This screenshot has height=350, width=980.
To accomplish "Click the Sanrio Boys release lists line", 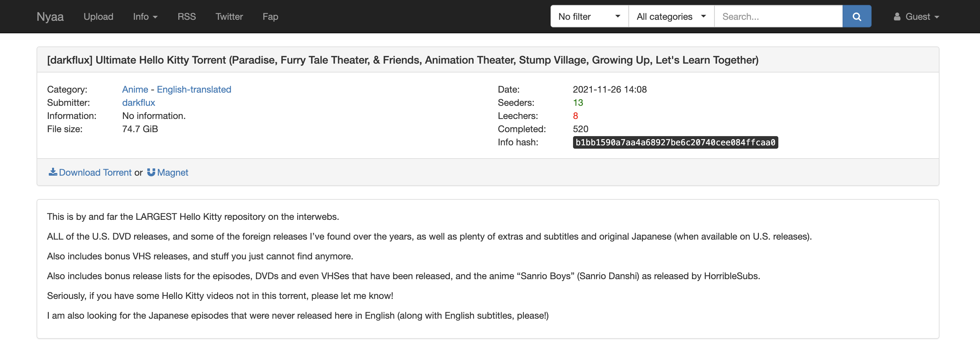I will coord(404,276).
